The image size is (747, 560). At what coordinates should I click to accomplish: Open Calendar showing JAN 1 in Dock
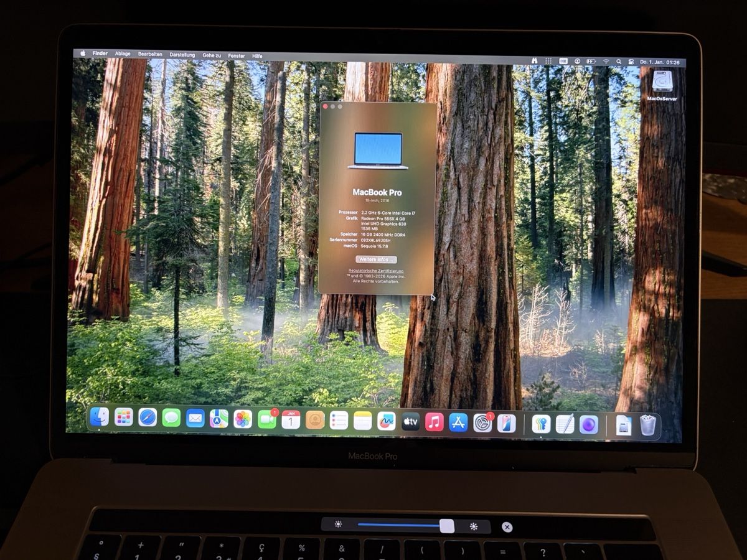(x=291, y=419)
